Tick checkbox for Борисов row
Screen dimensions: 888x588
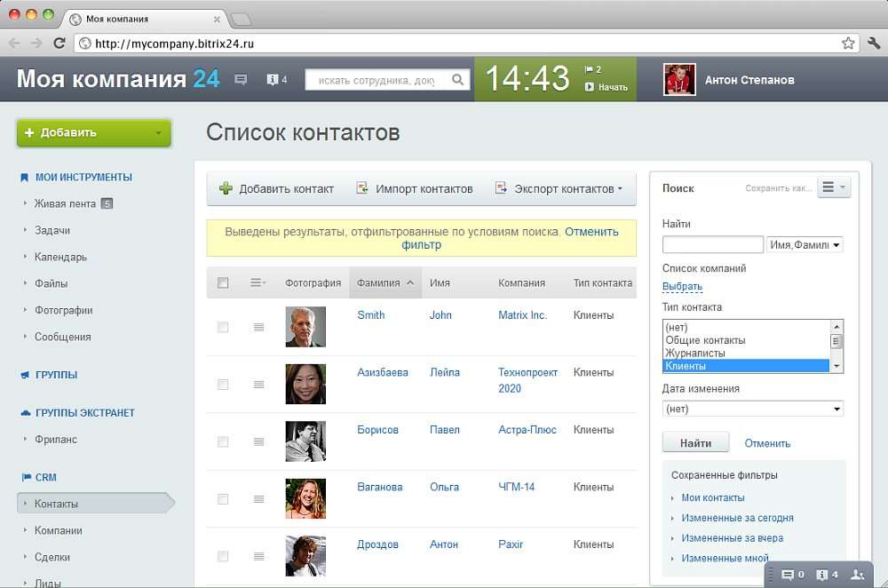[x=223, y=441]
